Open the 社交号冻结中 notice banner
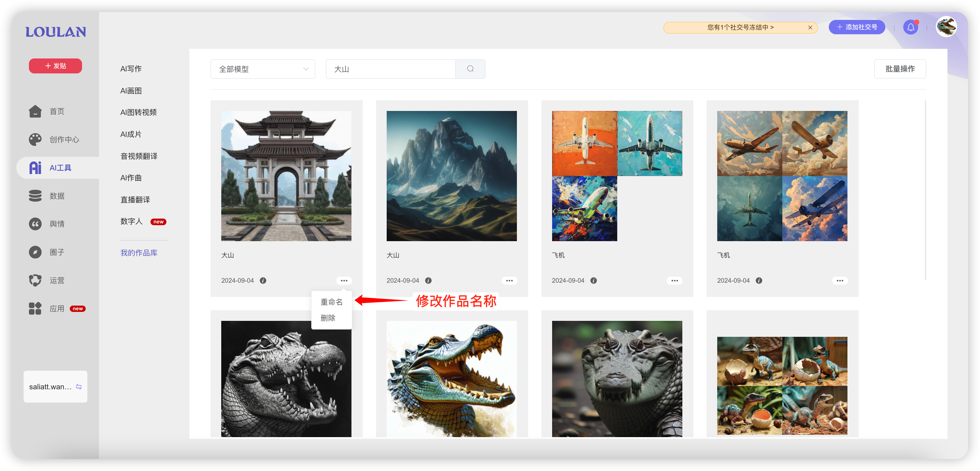Screen dimensions: 980x471 click(x=740, y=27)
